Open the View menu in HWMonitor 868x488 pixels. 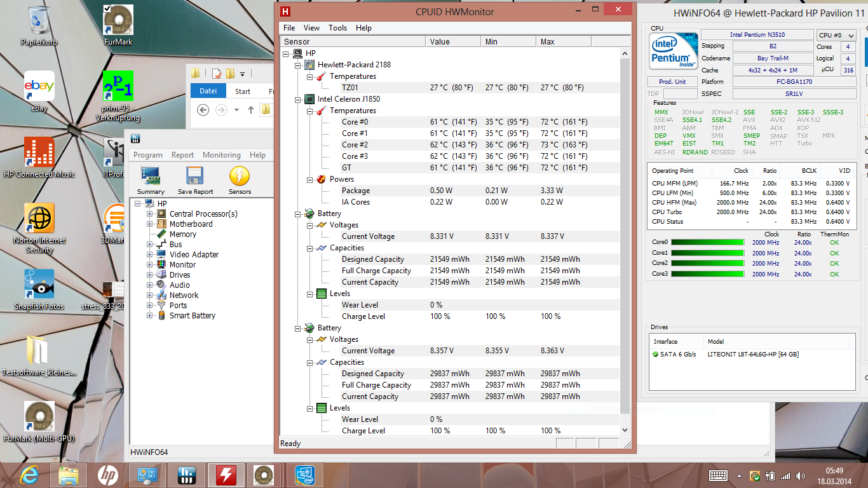click(311, 28)
